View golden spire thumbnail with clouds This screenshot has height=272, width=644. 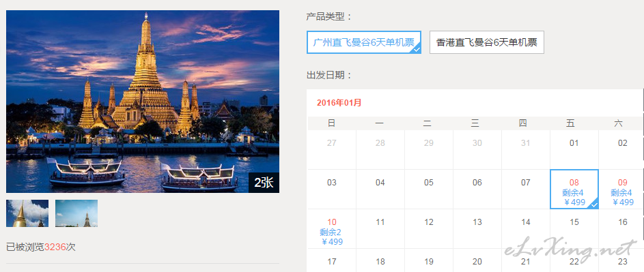[x=27, y=213]
